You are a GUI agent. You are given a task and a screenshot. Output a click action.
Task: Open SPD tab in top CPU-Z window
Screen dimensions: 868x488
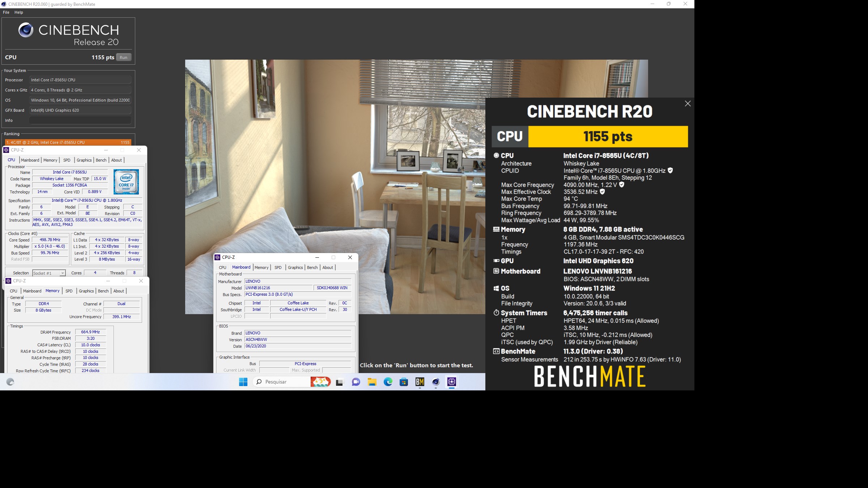coord(67,160)
